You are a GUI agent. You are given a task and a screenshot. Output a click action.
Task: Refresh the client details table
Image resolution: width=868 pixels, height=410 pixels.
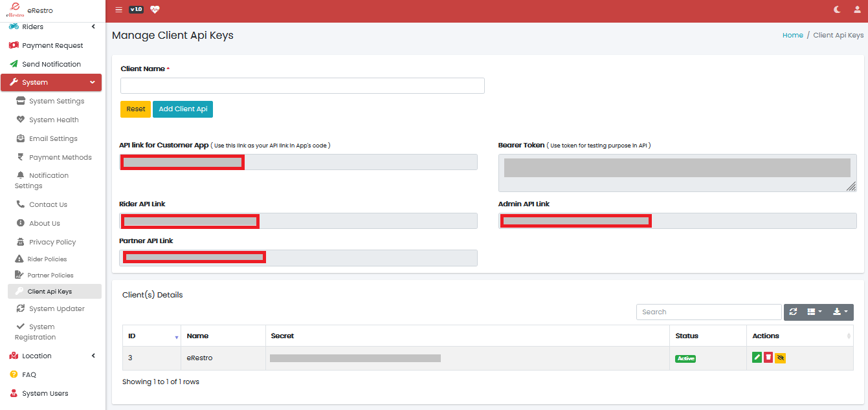(x=793, y=312)
